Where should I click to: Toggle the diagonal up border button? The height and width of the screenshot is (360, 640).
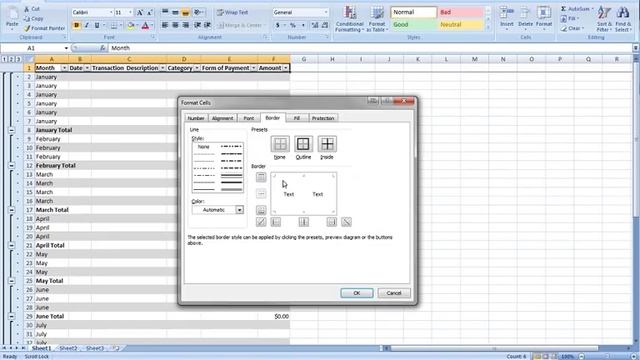261,222
